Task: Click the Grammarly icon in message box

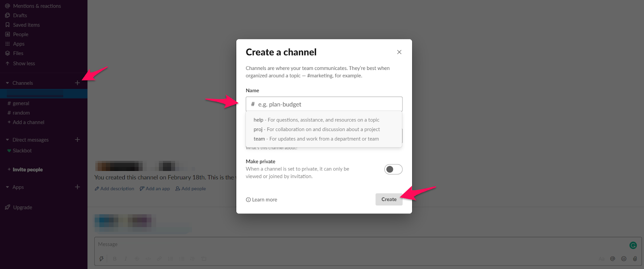Action: [x=633, y=245]
